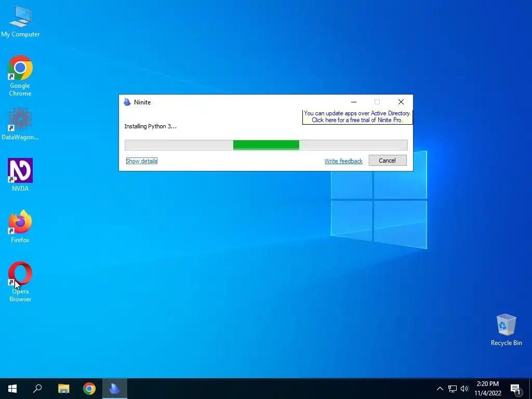Click the Ninite logo in the title bar

tap(127, 102)
